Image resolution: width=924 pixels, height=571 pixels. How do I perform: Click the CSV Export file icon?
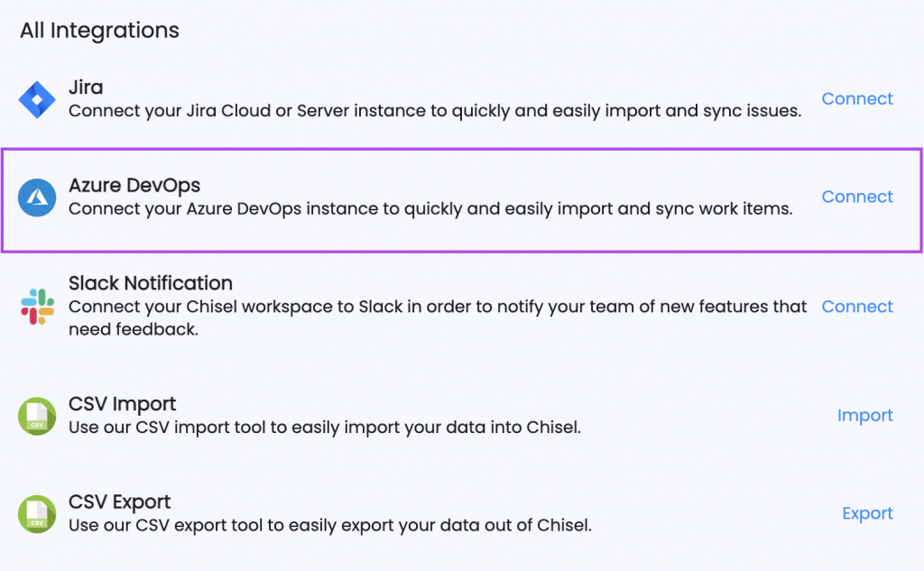37,514
